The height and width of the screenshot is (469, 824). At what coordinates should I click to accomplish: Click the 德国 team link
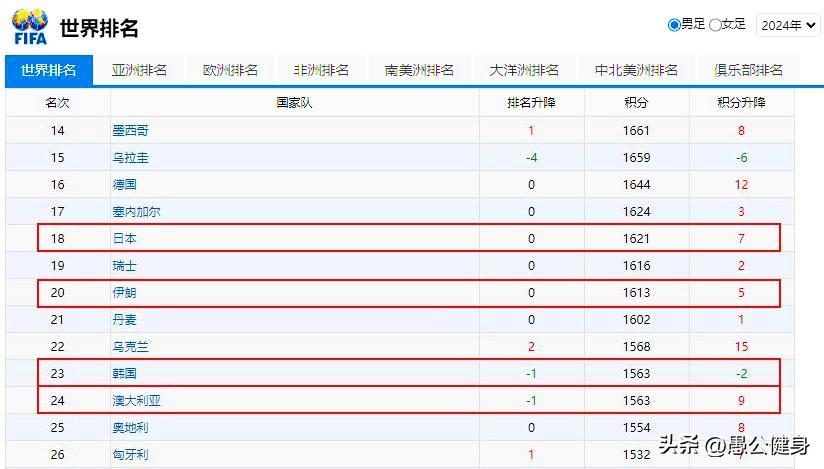[124, 185]
